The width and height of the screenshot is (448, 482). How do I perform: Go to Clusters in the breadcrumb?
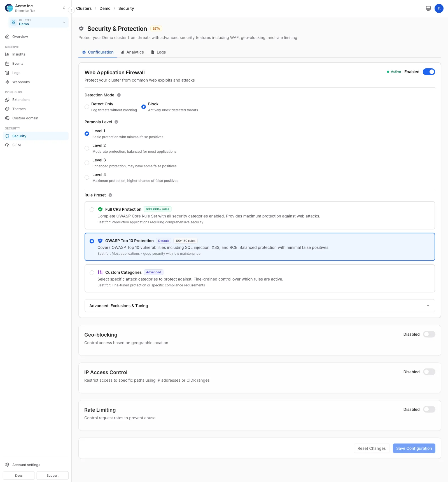coord(84,8)
